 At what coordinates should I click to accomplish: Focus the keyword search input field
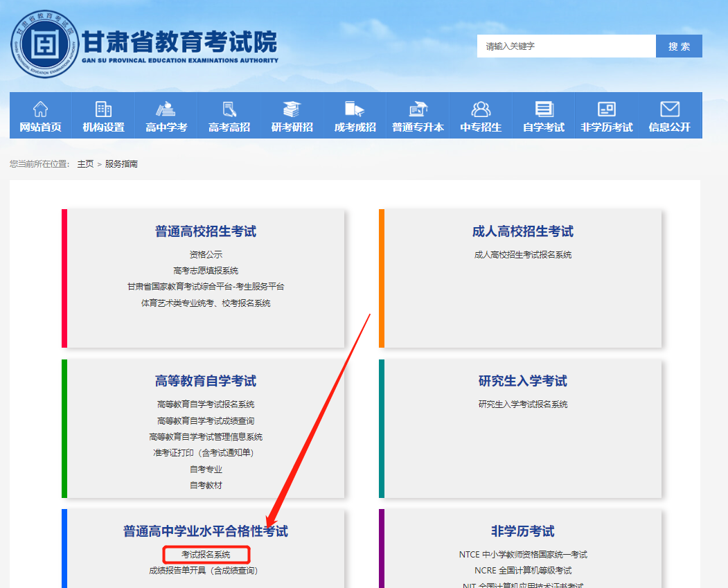point(566,46)
